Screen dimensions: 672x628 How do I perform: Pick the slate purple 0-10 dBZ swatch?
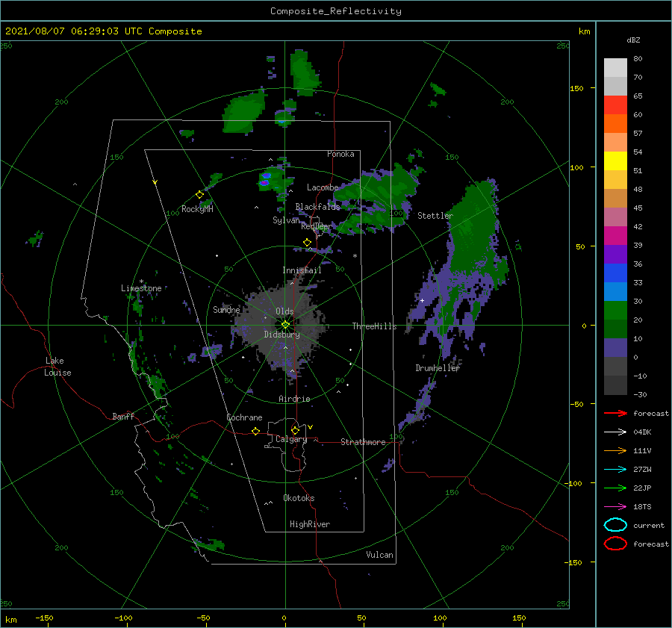tap(615, 348)
